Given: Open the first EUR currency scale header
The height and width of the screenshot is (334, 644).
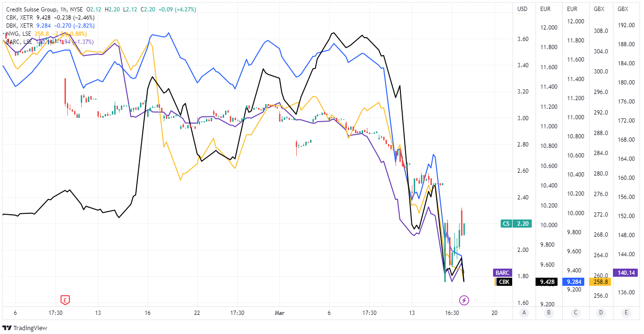Looking at the screenshot, I should point(547,9).
